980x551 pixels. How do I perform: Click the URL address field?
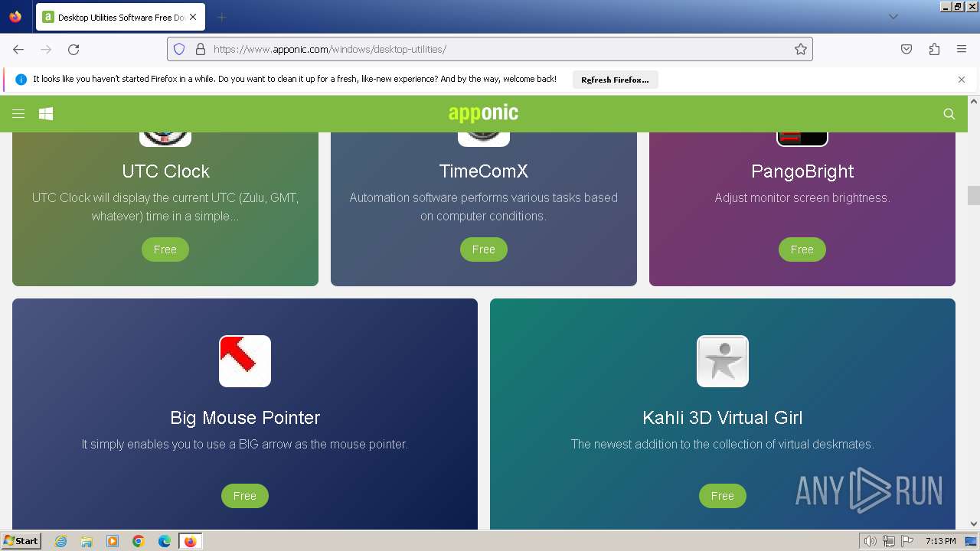(x=490, y=49)
